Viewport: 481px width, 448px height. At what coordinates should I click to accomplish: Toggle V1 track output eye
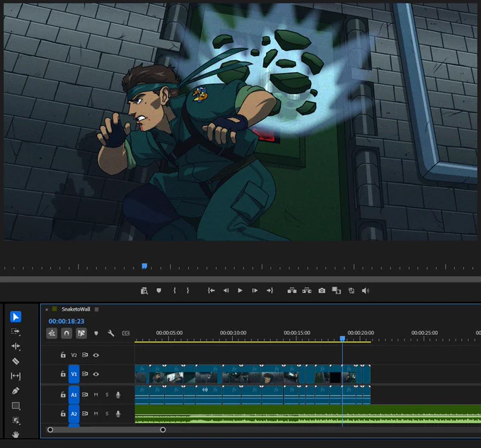pyautogui.click(x=96, y=374)
